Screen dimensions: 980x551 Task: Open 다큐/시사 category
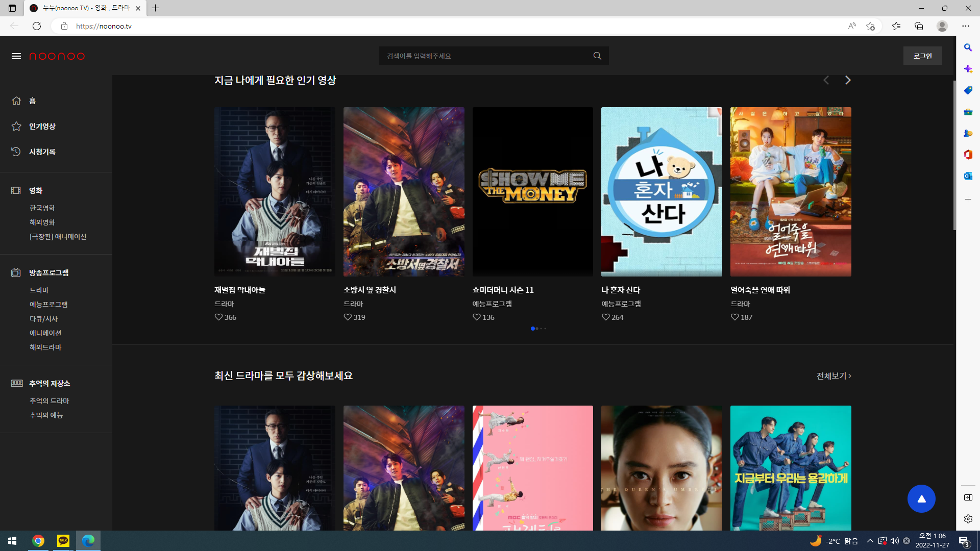click(44, 319)
